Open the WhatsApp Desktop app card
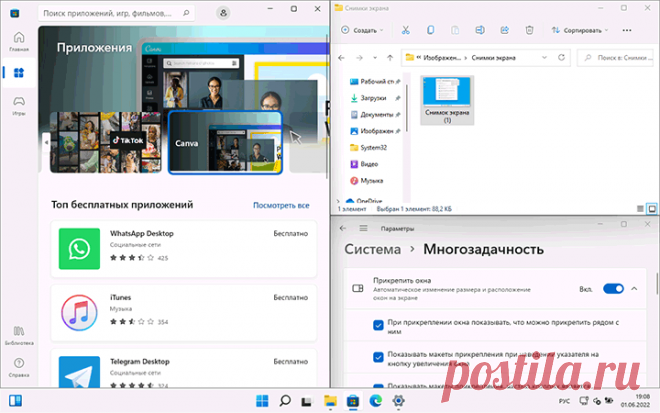Screen dimensions: 660x413 (x=184, y=249)
